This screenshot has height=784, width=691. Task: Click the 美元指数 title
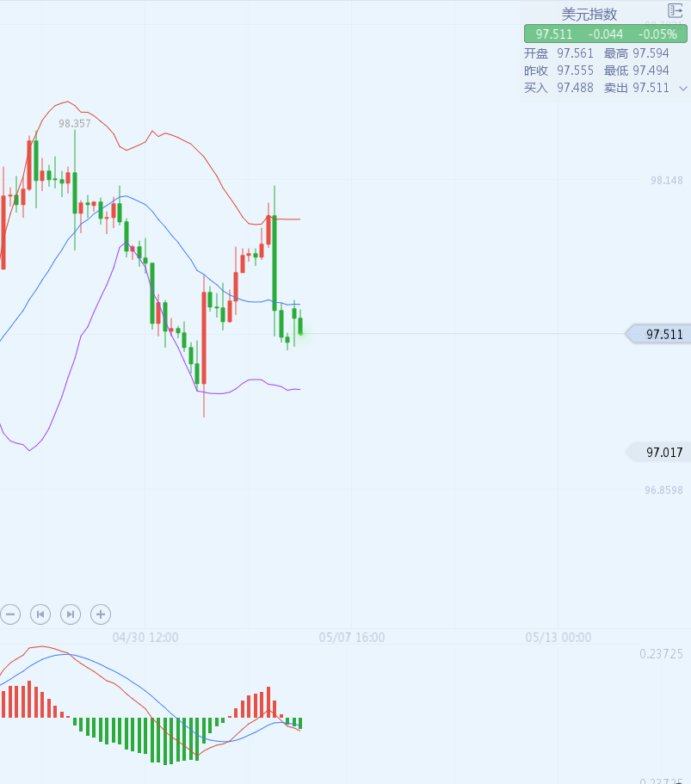pyautogui.click(x=589, y=14)
